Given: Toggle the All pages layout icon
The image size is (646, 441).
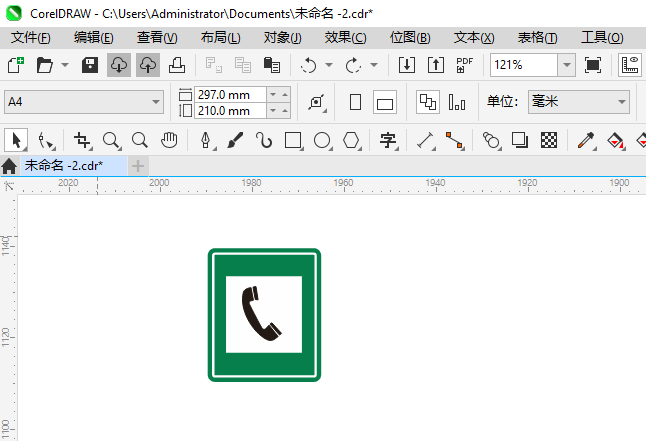Looking at the screenshot, I should (x=428, y=102).
